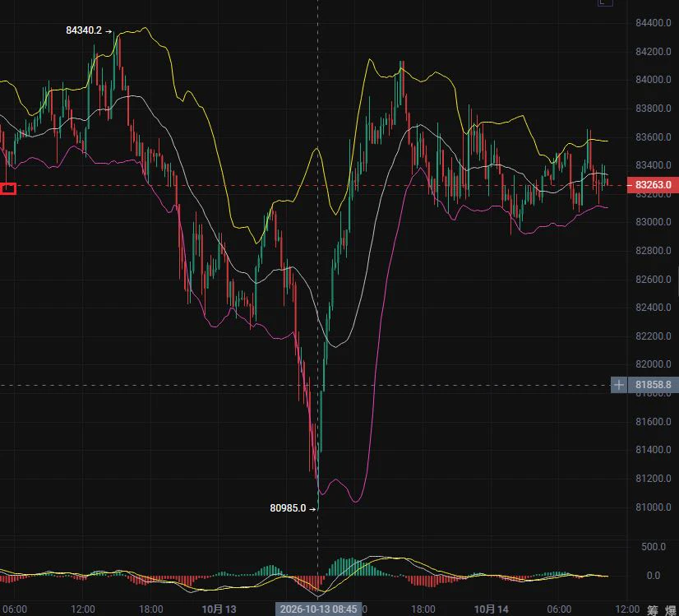Image resolution: width=679 pixels, height=616 pixels.
Task: Click the 84200.0 price axis label
Action: [653, 52]
